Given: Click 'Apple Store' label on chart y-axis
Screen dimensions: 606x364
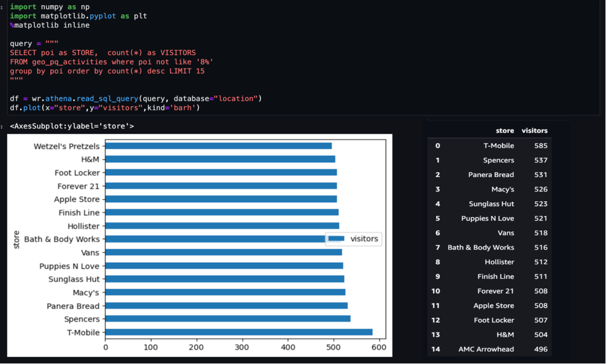Looking at the screenshot, I should point(76,199).
